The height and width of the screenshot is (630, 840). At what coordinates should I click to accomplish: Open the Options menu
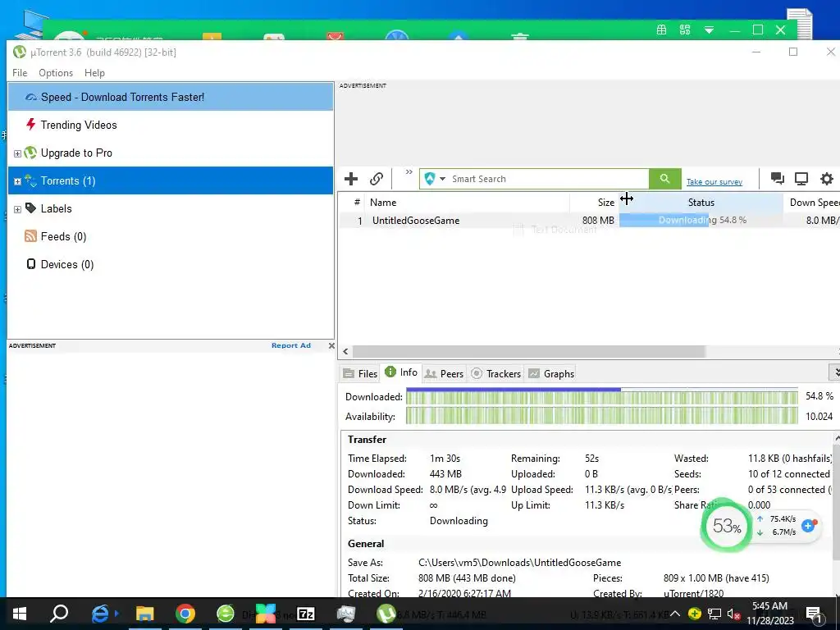pos(56,73)
